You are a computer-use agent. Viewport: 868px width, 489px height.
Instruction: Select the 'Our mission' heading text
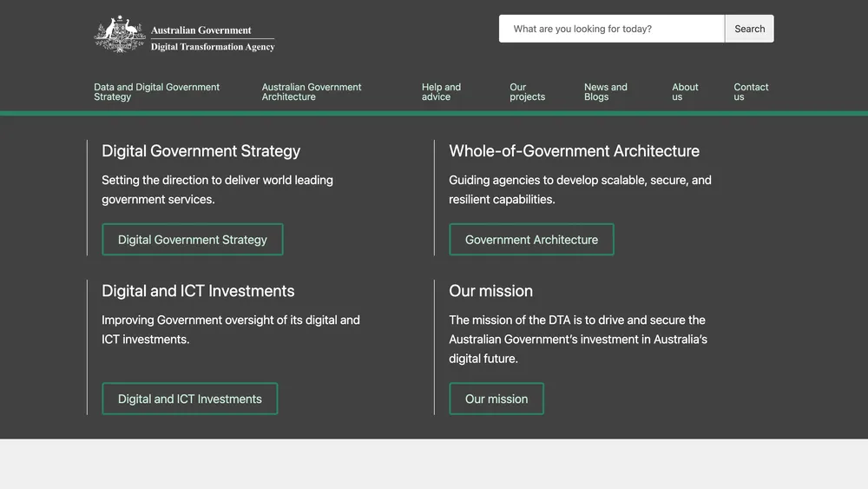click(491, 291)
